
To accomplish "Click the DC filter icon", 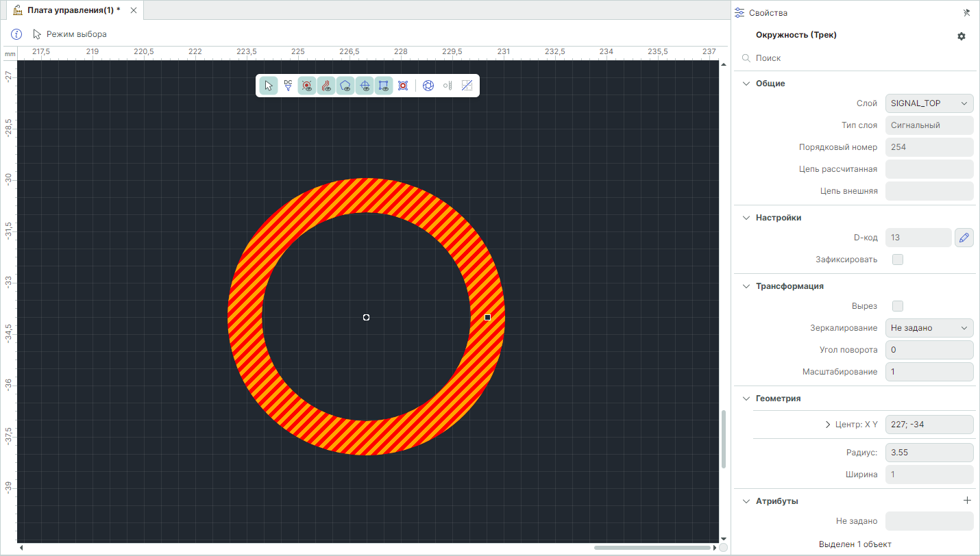I will [288, 86].
